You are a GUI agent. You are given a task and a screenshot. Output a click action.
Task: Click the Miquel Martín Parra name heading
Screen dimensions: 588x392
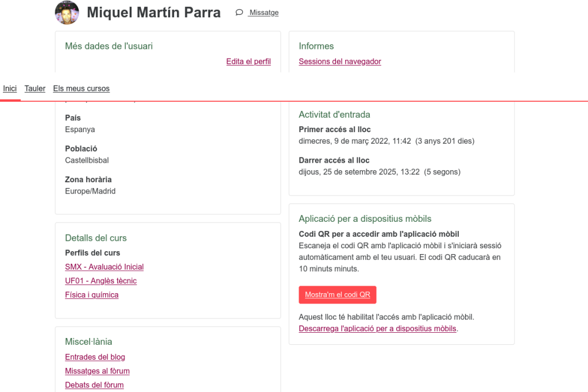point(153,13)
